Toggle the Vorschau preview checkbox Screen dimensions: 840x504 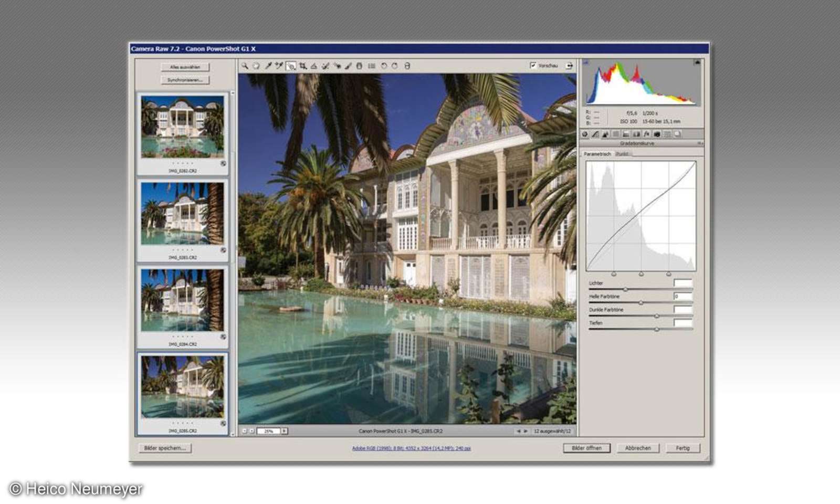click(x=533, y=66)
